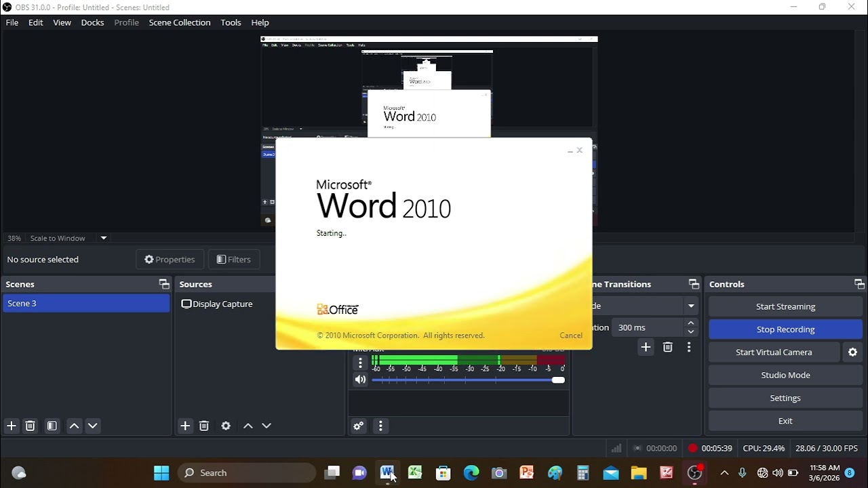This screenshot has width=868, height=488.
Task: Open the Edit menu
Action: (36, 22)
